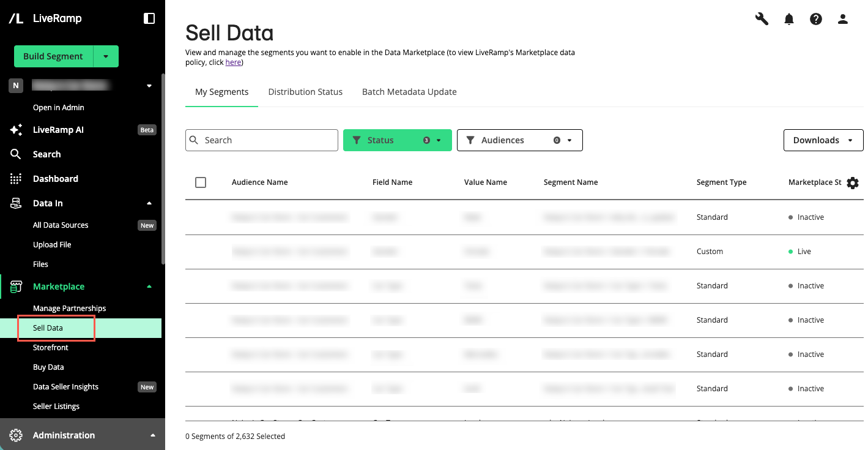The image size is (868, 450).
Task: Click the Administration gear icon
Action: click(16, 435)
